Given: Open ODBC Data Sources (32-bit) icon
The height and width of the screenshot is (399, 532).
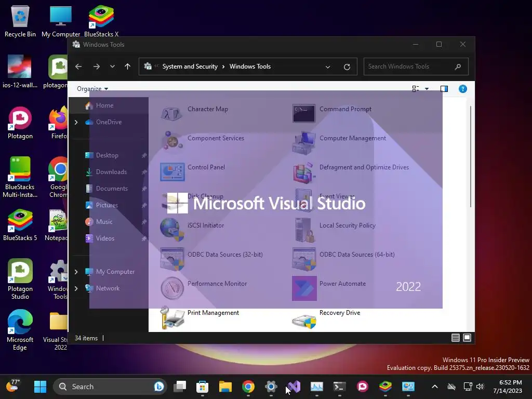Looking at the screenshot, I should point(172,259).
